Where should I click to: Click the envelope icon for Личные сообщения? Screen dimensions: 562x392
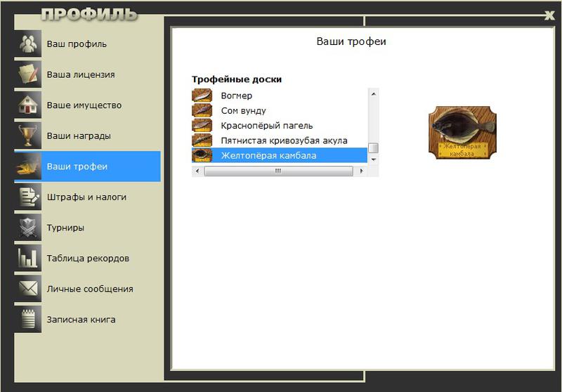[x=28, y=289]
